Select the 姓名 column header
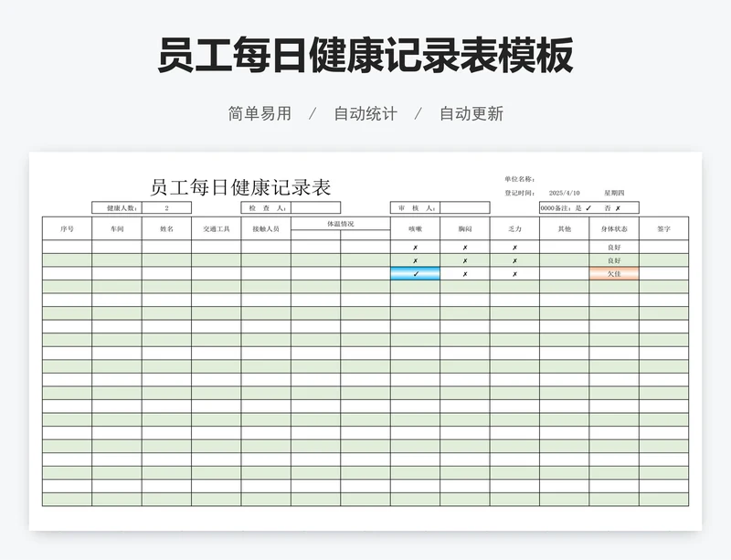The image size is (731, 560). coord(166,228)
